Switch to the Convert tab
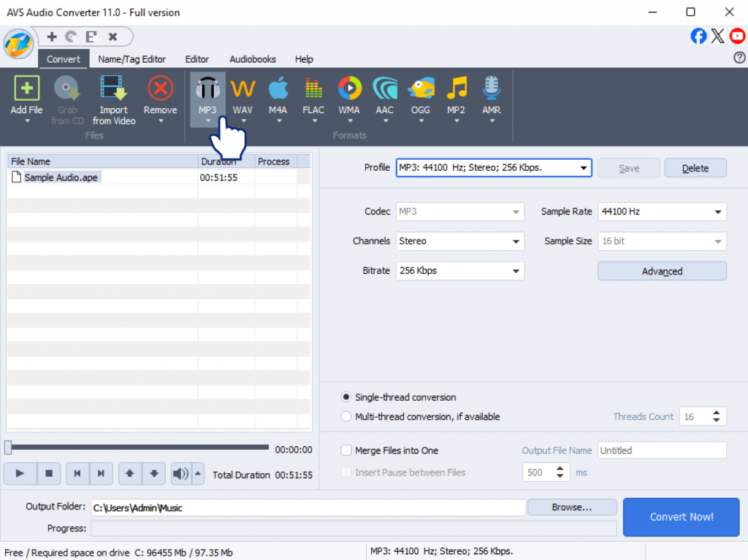The image size is (748, 560). tap(64, 59)
